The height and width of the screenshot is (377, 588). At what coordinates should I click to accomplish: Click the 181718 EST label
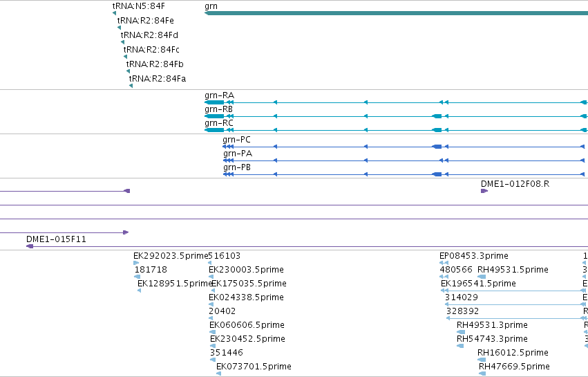pos(151,270)
